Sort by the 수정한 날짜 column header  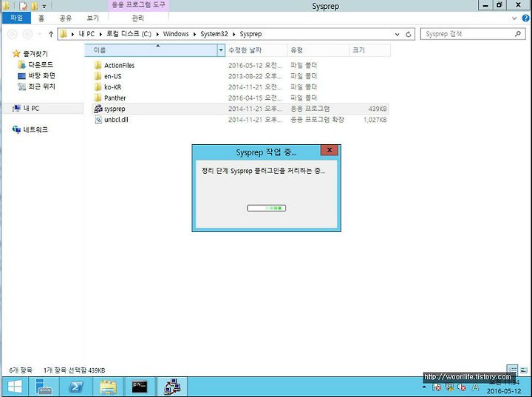coord(256,50)
